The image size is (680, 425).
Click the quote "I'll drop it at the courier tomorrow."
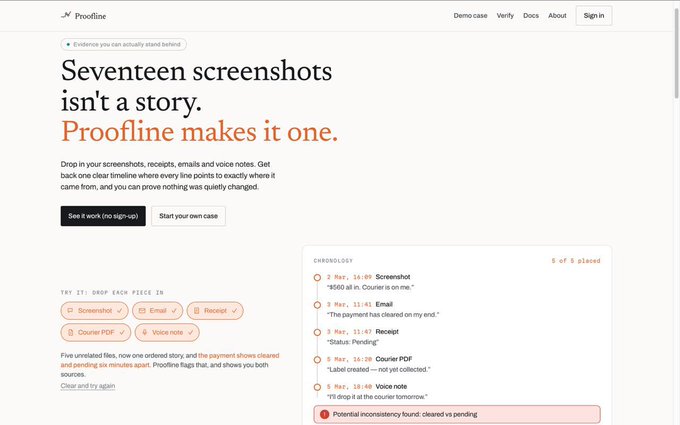pyautogui.click(x=377, y=396)
